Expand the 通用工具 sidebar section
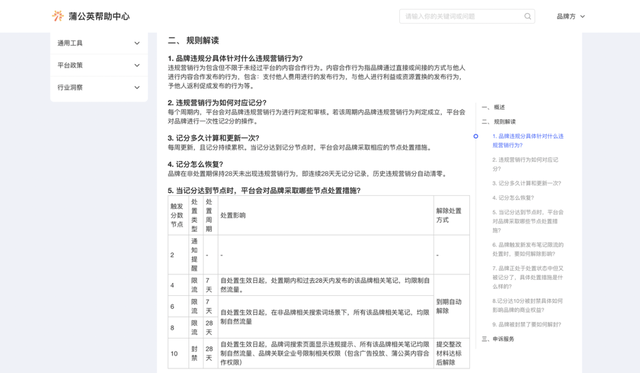The height and width of the screenshot is (373, 640). pyautogui.click(x=137, y=43)
